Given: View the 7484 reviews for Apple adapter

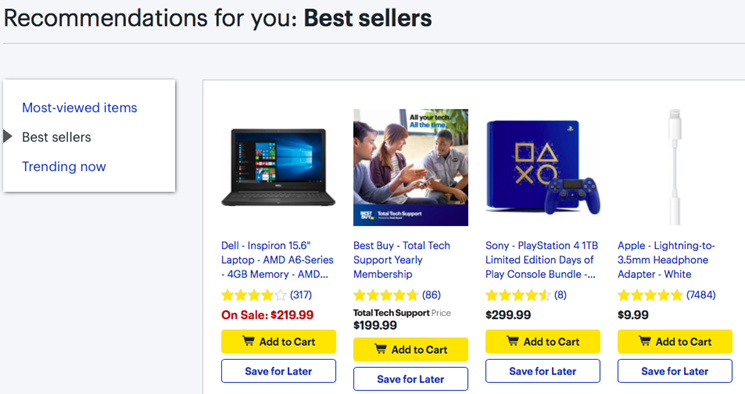Looking at the screenshot, I should 701,295.
